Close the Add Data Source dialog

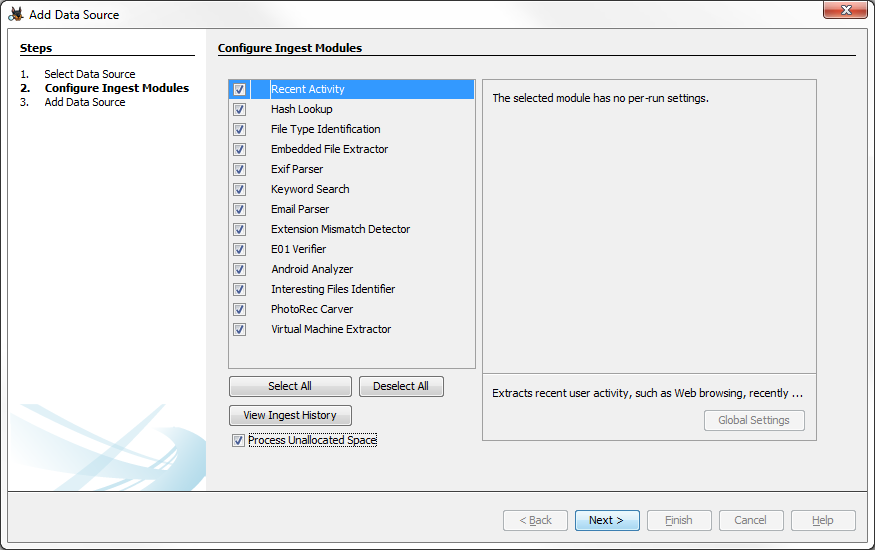tap(845, 11)
